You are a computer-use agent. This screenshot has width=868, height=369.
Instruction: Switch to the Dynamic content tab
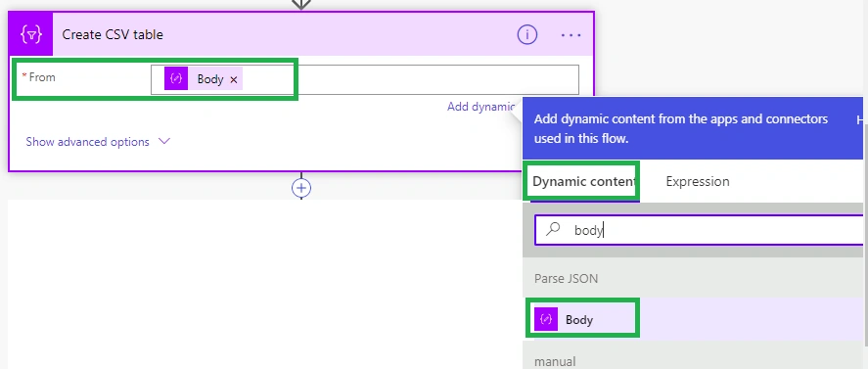583,181
